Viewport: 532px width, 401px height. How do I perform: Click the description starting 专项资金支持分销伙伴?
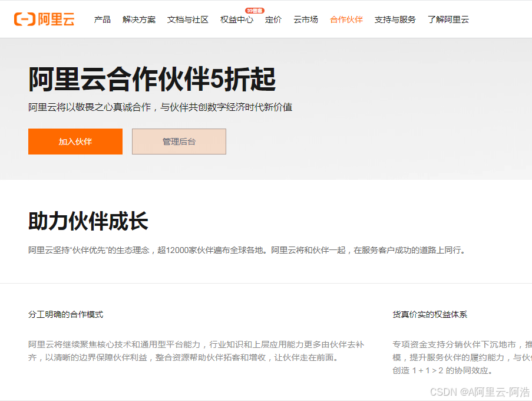point(462,357)
